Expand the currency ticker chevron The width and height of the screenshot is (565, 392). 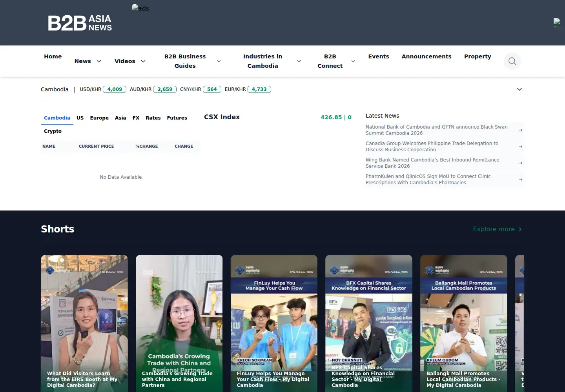pos(519,89)
